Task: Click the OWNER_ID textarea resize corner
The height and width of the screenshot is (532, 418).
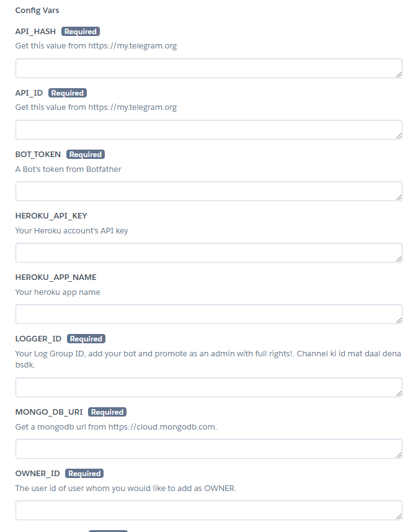Action: 398,516
